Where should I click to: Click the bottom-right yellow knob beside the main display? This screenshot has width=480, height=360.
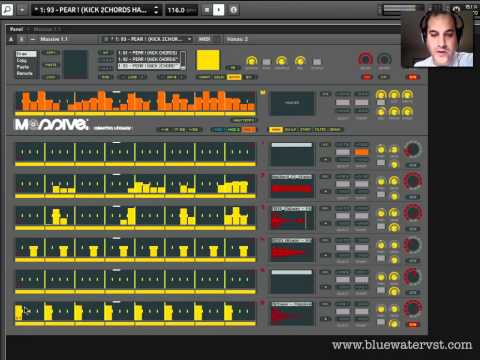[x=407, y=112]
